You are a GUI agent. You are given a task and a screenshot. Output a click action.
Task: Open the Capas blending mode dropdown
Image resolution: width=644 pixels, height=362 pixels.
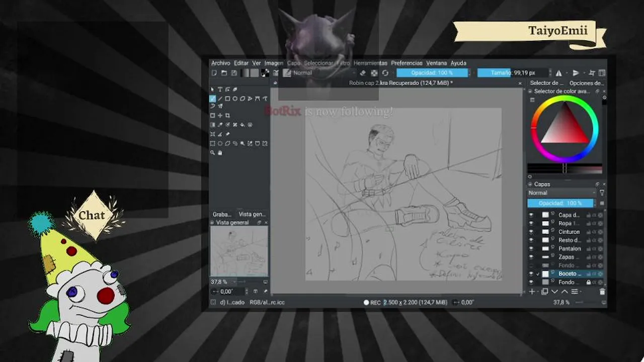(x=561, y=193)
